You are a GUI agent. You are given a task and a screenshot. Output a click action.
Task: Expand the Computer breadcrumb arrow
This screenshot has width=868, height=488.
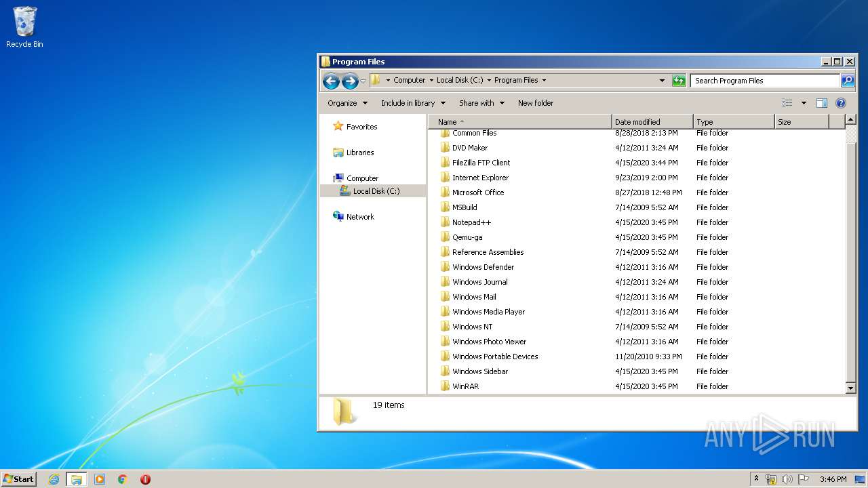[431, 80]
